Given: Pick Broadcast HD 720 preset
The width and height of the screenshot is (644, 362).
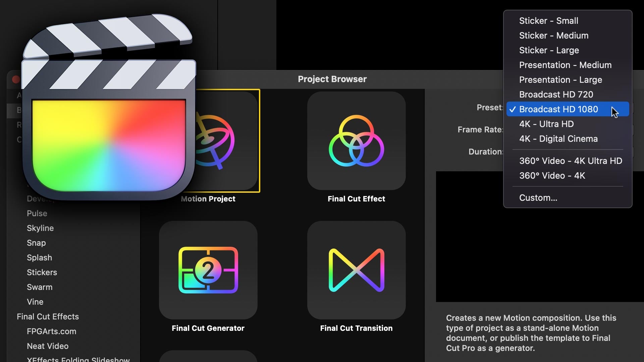Looking at the screenshot, I should point(556,95).
